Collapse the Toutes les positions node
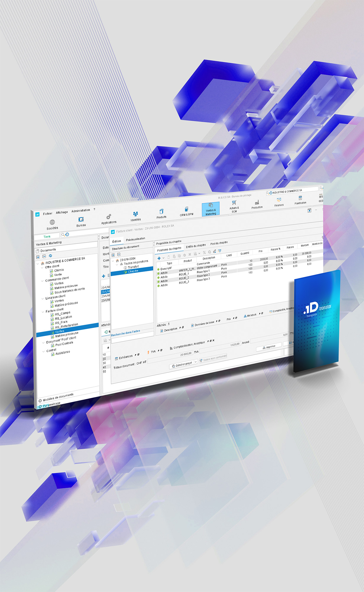Viewport: 364px width, 592px height. pos(117,264)
